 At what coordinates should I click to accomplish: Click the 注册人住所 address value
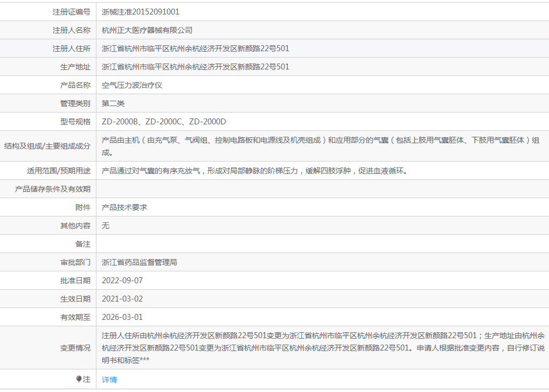click(x=196, y=48)
